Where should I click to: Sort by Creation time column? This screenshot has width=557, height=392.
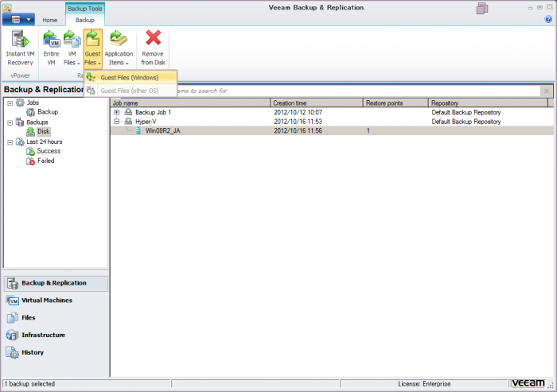pyautogui.click(x=317, y=103)
